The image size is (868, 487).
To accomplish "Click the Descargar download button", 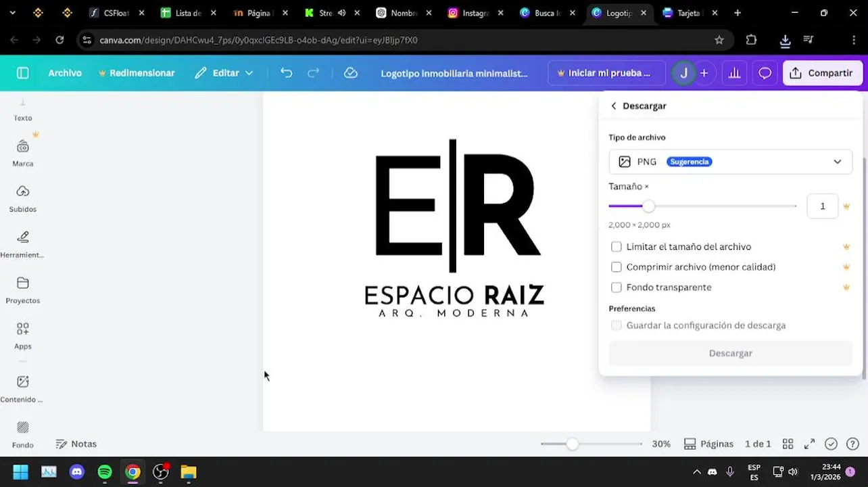I will point(730,353).
